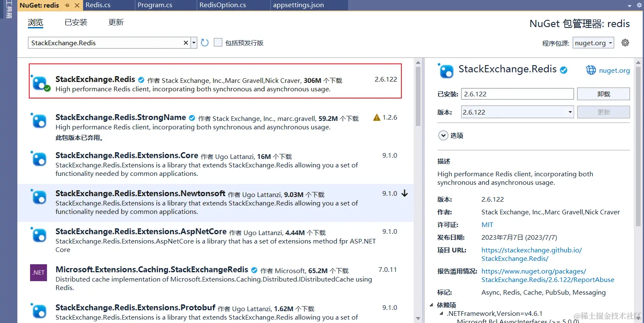This screenshot has height=323, width=644.
Task: Click the StackExchange.Redis.Extensions.AspNetCore package icon
Action: click(x=39, y=235)
